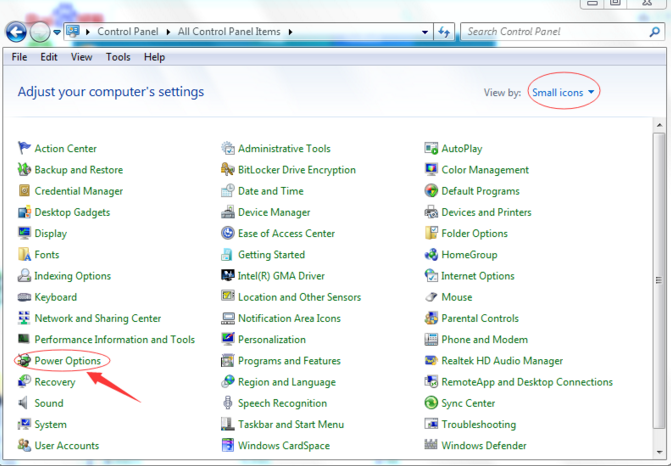Expand the address bar history dropdown
671x466 pixels.
(x=425, y=32)
